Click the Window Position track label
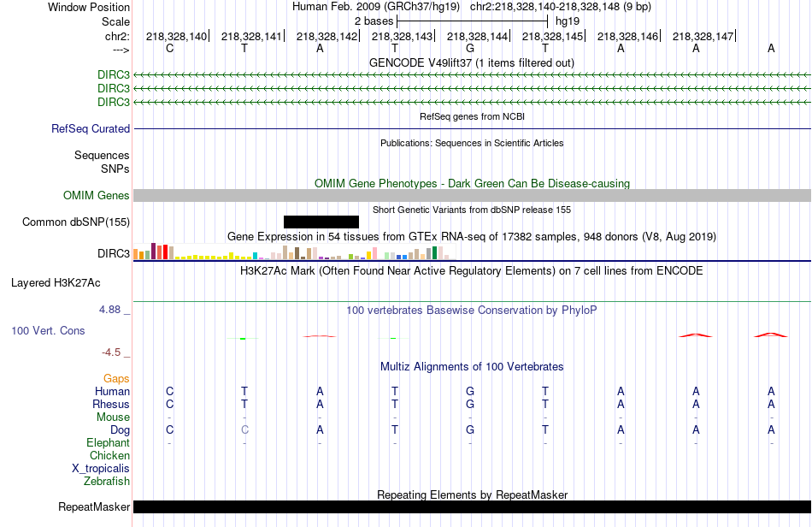812x527 pixels. (89, 7)
